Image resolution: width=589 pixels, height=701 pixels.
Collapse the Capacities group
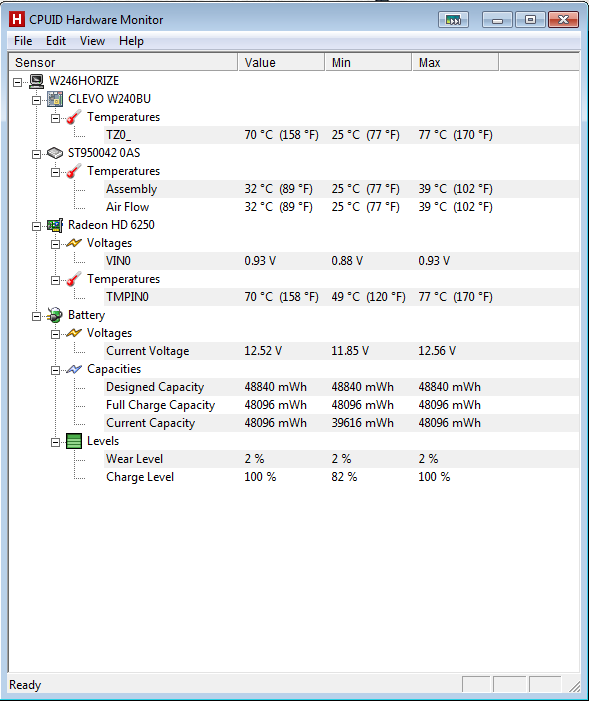tap(55, 370)
